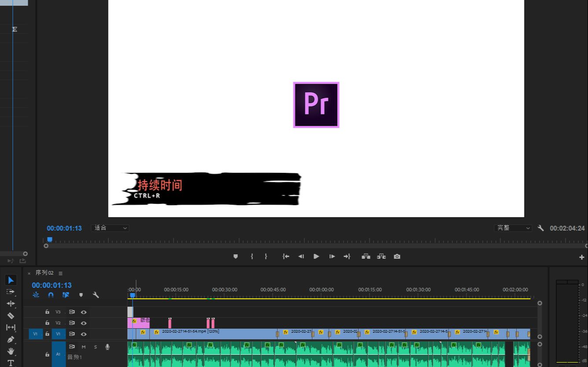
Task: Solo audio track A1
Action: pos(95,347)
